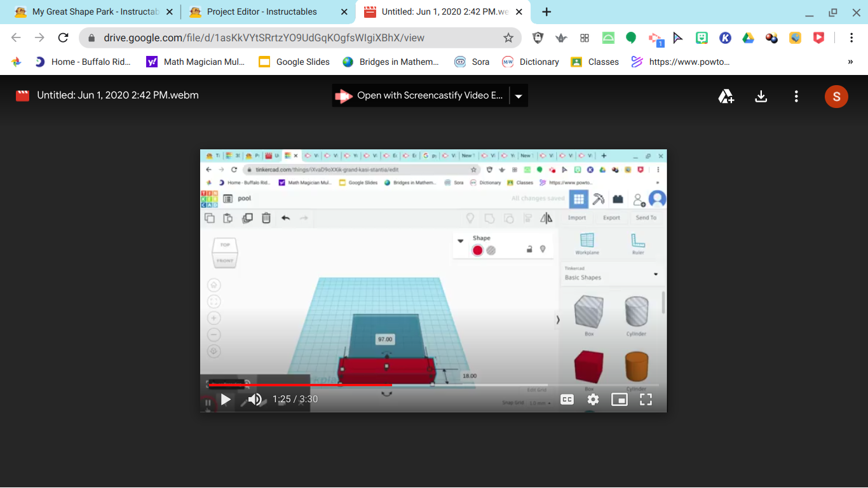
Task: Click the drive.google.com address bar
Action: click(300, 37)
